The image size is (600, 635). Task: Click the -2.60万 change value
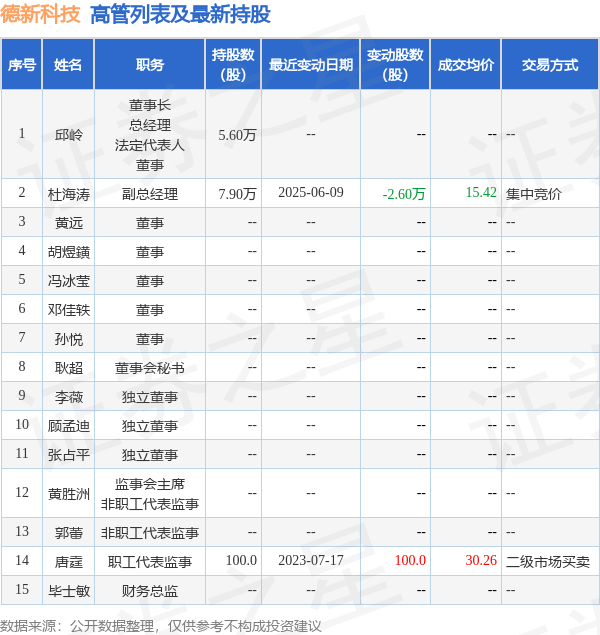404,194
